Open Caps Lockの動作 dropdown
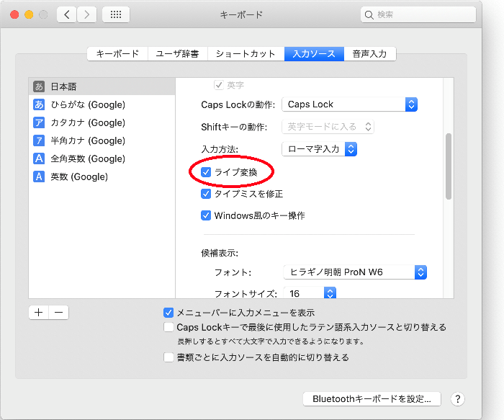The width and height of the screenshot is (504, 420). click(350, 104)
